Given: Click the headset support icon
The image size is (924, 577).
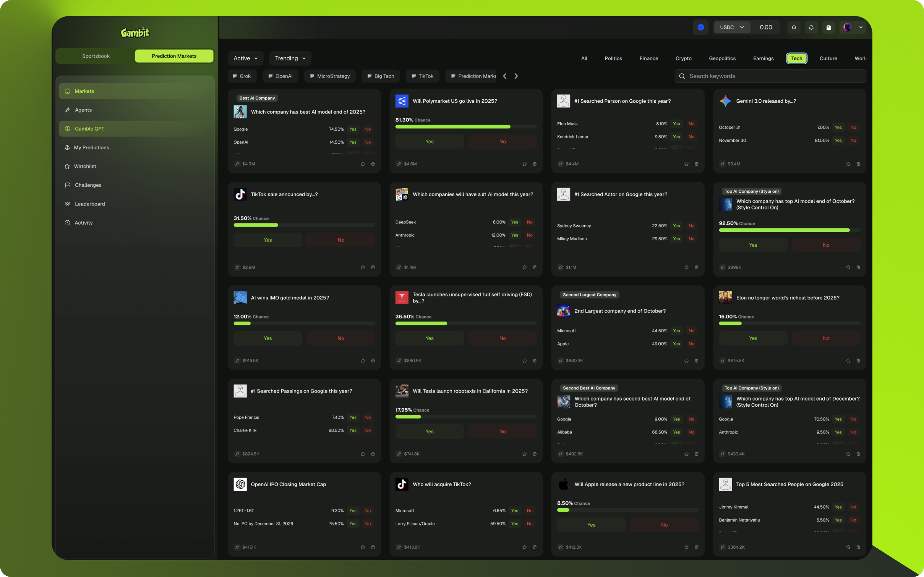Looking at the screenshot, I should (794, 27).
